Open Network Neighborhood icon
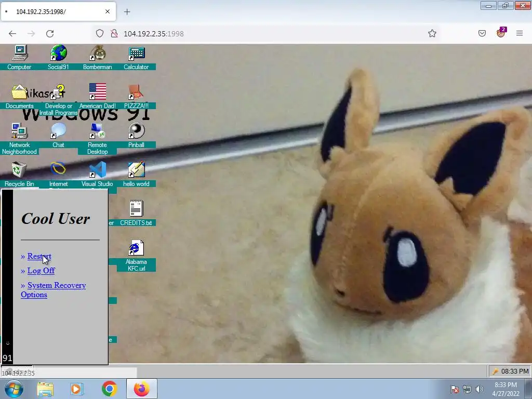 click(19, 138)
